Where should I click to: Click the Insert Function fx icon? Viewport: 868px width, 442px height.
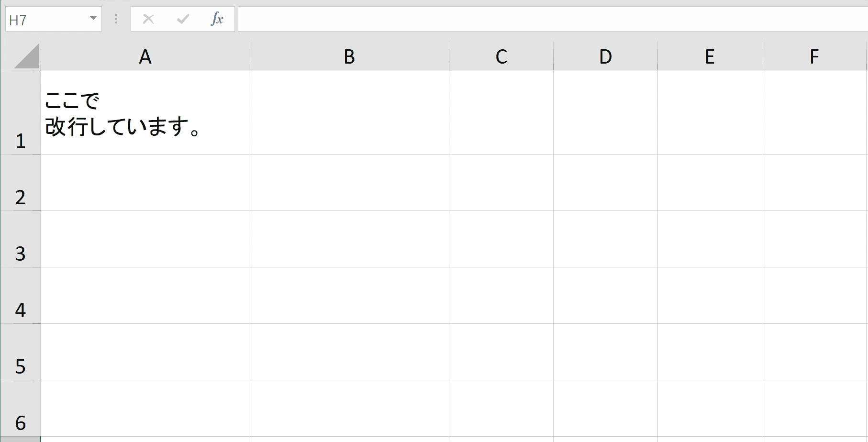[x=217, y=19]
